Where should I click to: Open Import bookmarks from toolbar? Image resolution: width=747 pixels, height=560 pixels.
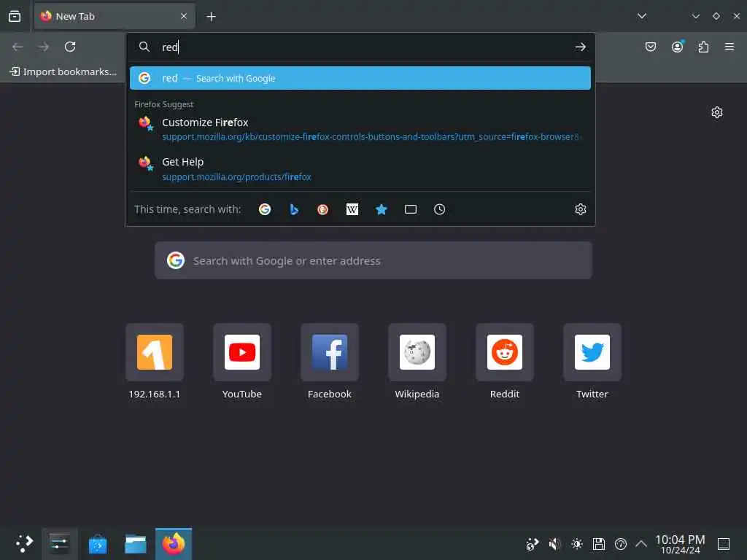[63, 71]
